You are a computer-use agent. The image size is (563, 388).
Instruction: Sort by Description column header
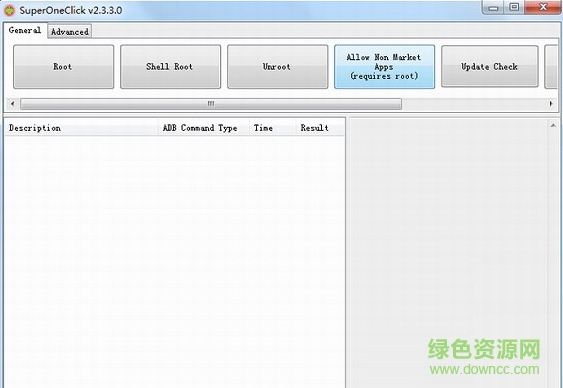point(81,128)
